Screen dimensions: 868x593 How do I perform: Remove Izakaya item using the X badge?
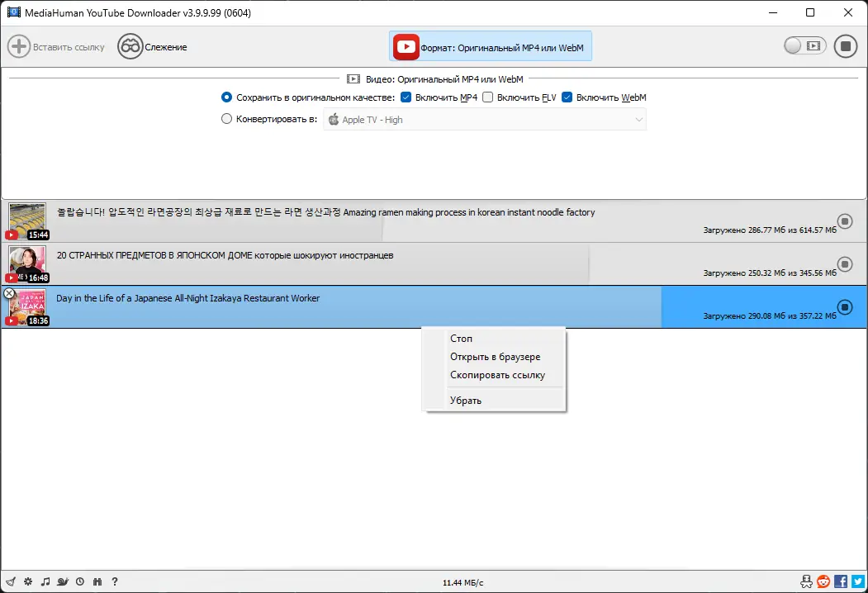[x=9, y=293]
